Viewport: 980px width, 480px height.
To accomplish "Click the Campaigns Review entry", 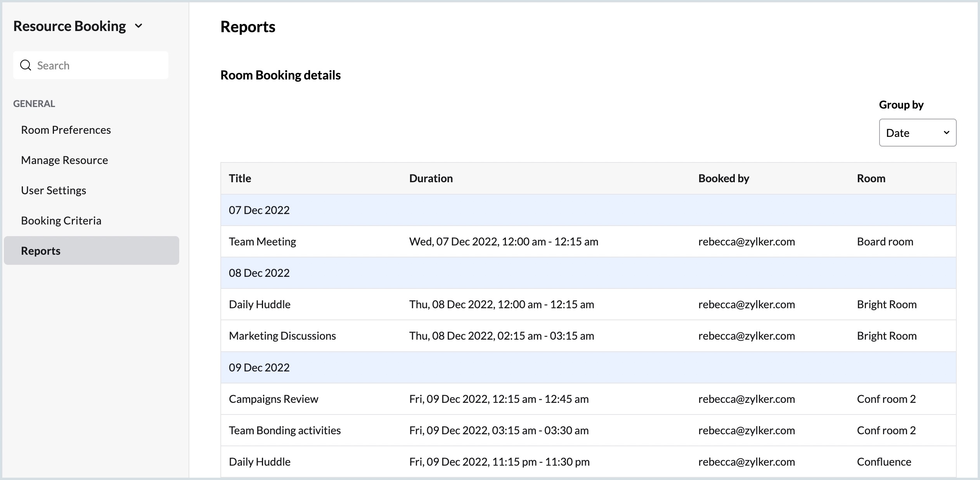I will click(x=273, y=399).
